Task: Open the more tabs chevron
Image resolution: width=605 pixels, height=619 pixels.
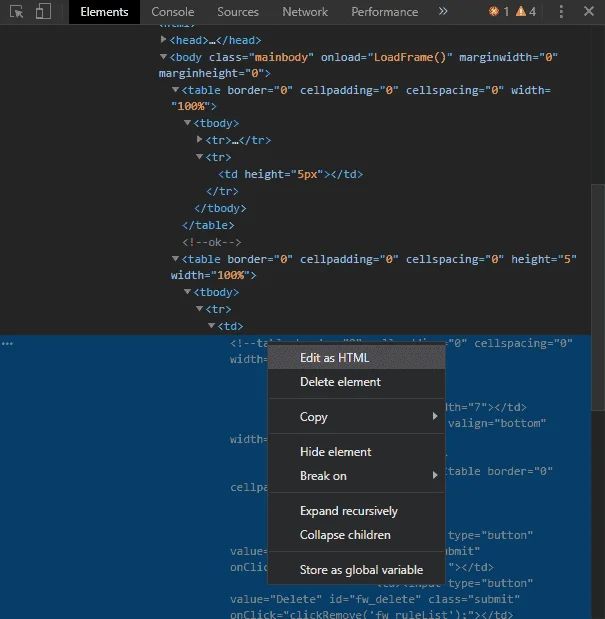Action: tap(443, 11)
